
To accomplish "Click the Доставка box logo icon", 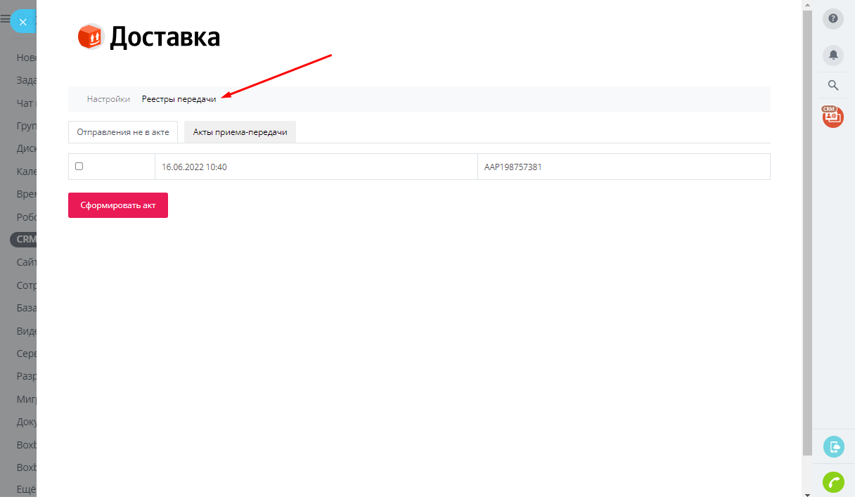I will click(91, 37).
